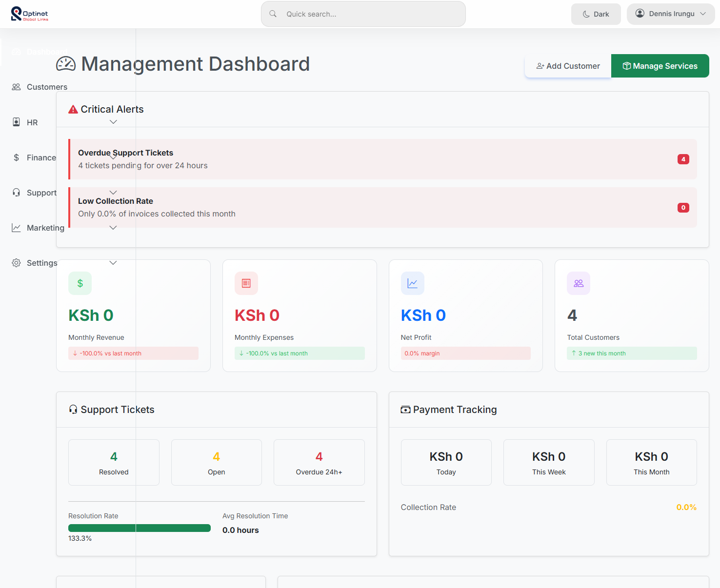Click the up arrow in Total Customers trend badge
The image size is (720, 588).
(574, 353)
